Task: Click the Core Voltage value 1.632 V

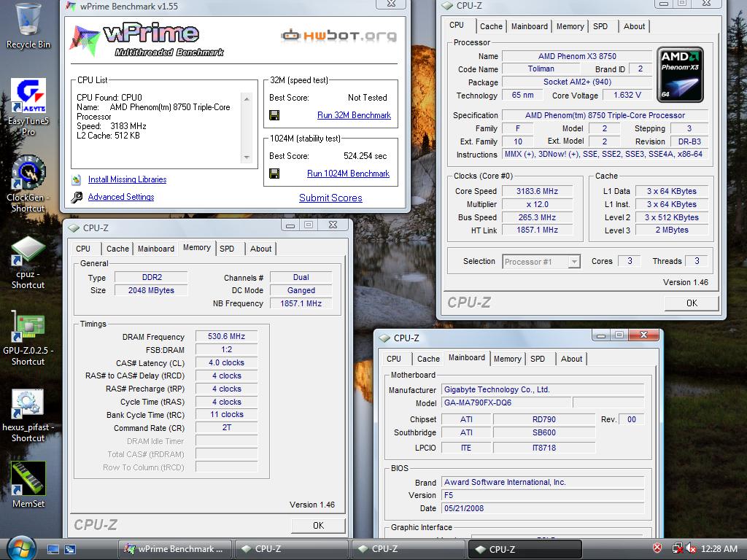Action: coord(627,96)
